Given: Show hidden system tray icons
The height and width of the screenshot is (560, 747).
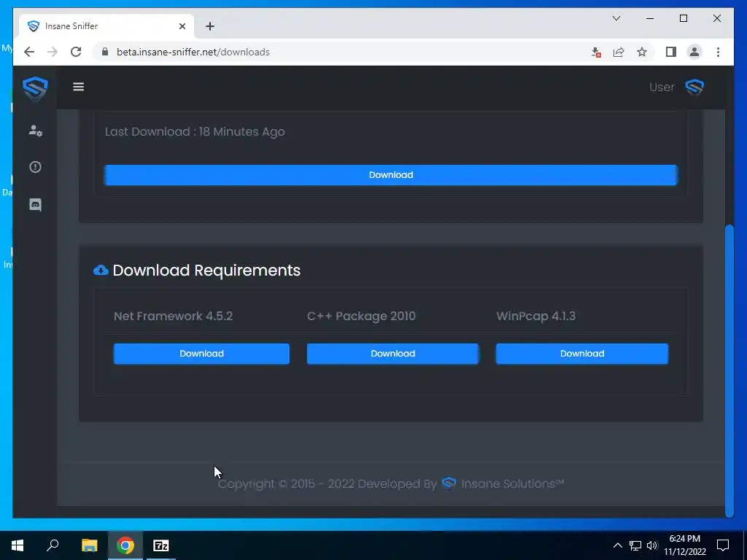Looking at the screenshot, I should 617,545.
